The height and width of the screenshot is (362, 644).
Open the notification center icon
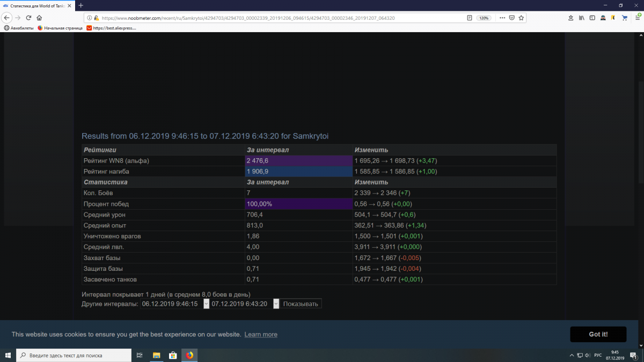click(x=635, y=355)
